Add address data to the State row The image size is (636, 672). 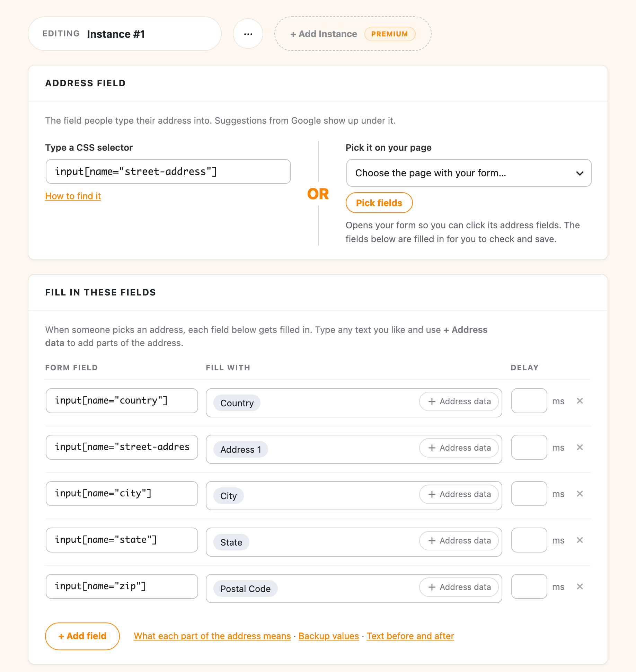tap(459, 541)
